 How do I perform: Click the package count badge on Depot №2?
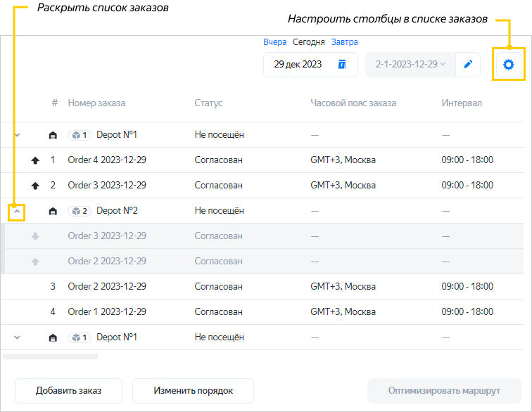[x=80, y=211]
